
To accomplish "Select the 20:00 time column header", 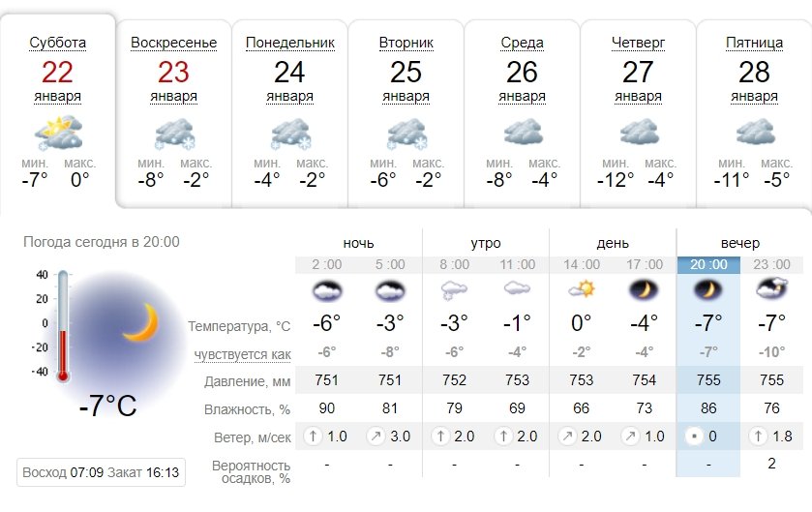I will 707,265.
